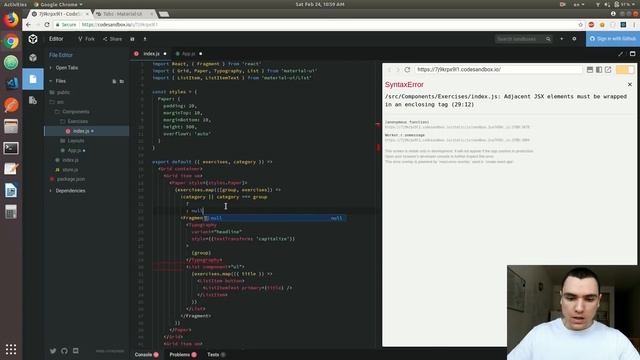Open the sandbox info cube sidebar icon
640x360 pixels.
tap(33, 58)
